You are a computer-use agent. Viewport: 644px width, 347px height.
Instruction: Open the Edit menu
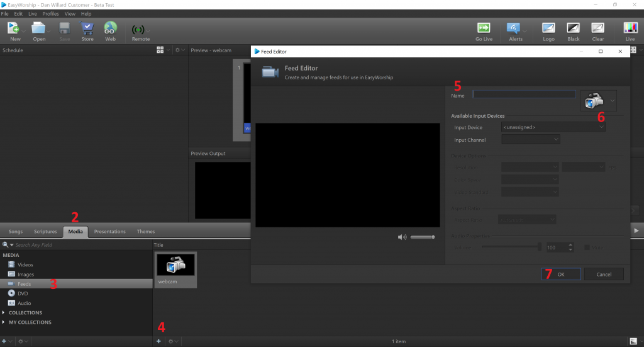click(x=18, y=14)
